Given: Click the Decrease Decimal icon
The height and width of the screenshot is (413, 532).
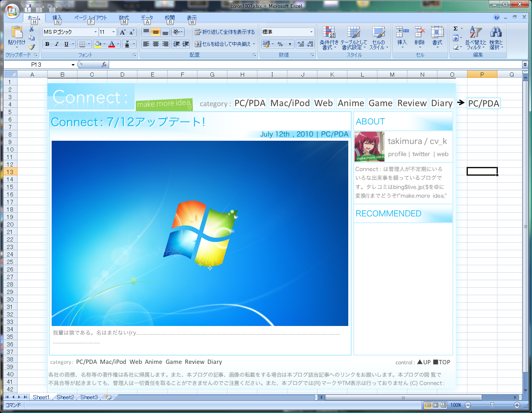Looking at the screenshot, I should coord(310,44).
